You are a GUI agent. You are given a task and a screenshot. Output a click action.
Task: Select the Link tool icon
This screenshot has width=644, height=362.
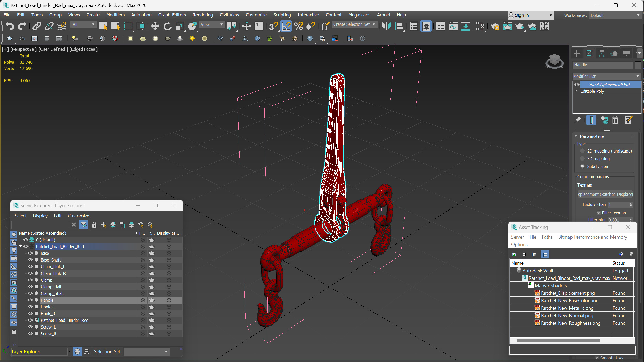click(37, 26)
